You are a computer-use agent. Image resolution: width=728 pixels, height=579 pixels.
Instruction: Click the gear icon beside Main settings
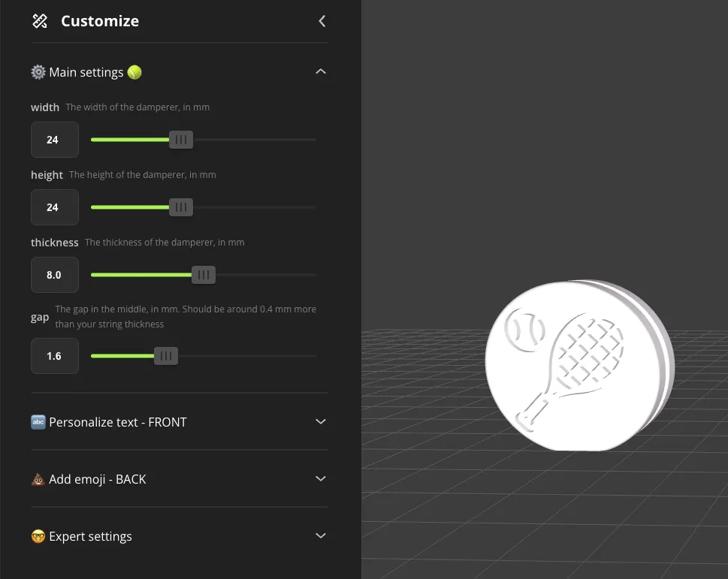38,72
